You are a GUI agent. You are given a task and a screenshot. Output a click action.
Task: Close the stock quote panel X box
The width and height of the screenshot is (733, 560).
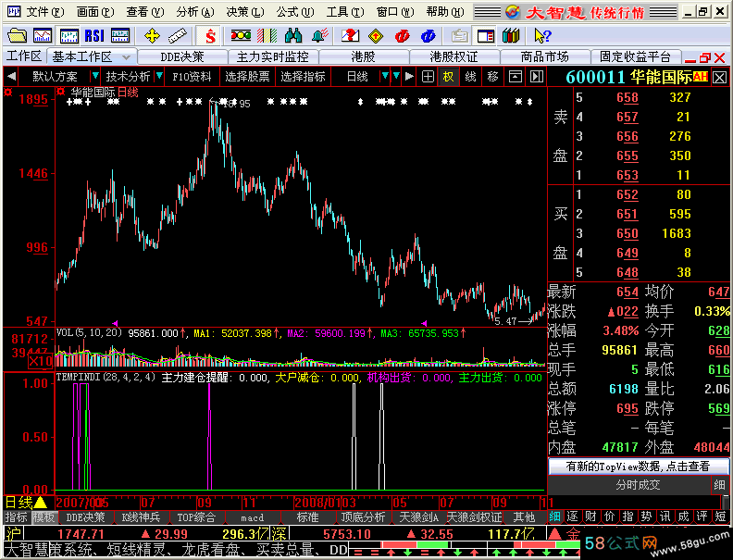pos(720,78)
